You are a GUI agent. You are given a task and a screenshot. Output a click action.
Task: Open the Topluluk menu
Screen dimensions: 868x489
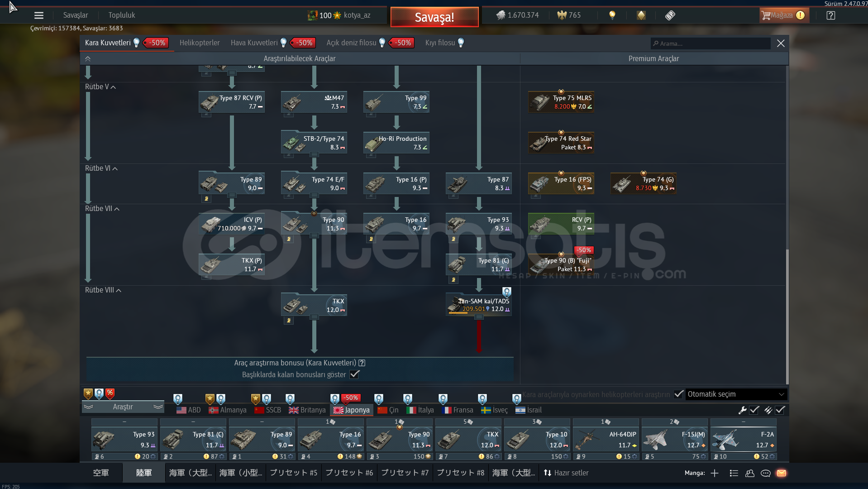[x=122, y=15]
